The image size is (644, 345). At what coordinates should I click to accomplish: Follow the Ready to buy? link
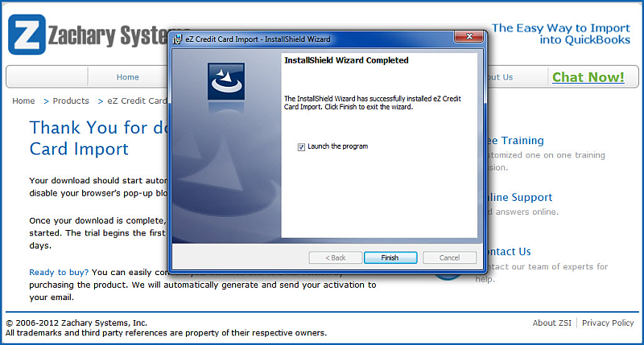59,273
